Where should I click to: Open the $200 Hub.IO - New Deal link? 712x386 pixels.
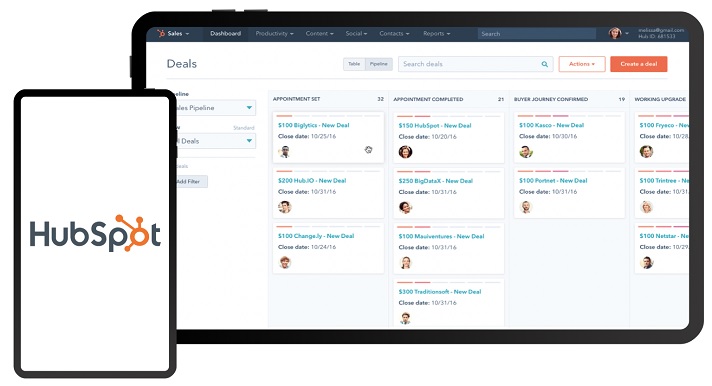(312, 180)
